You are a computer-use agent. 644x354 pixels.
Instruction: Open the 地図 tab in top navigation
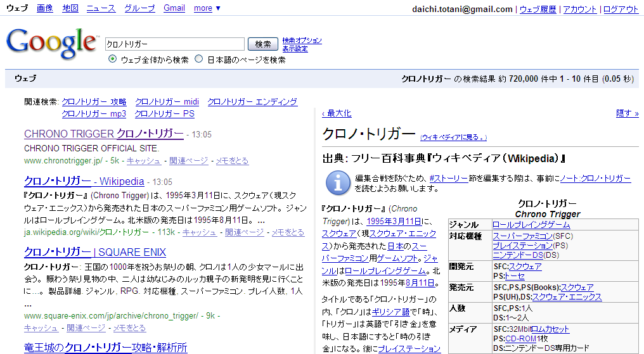(x=70, y=8)
